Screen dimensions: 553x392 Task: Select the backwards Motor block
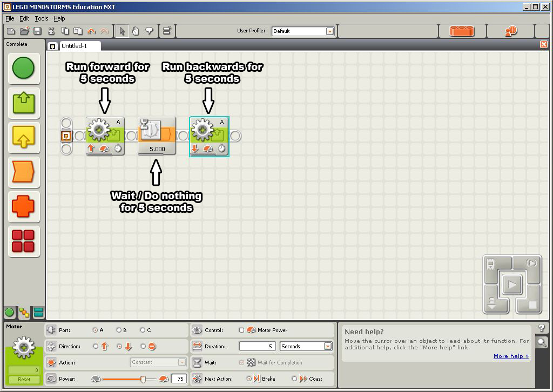coord(209,136)
